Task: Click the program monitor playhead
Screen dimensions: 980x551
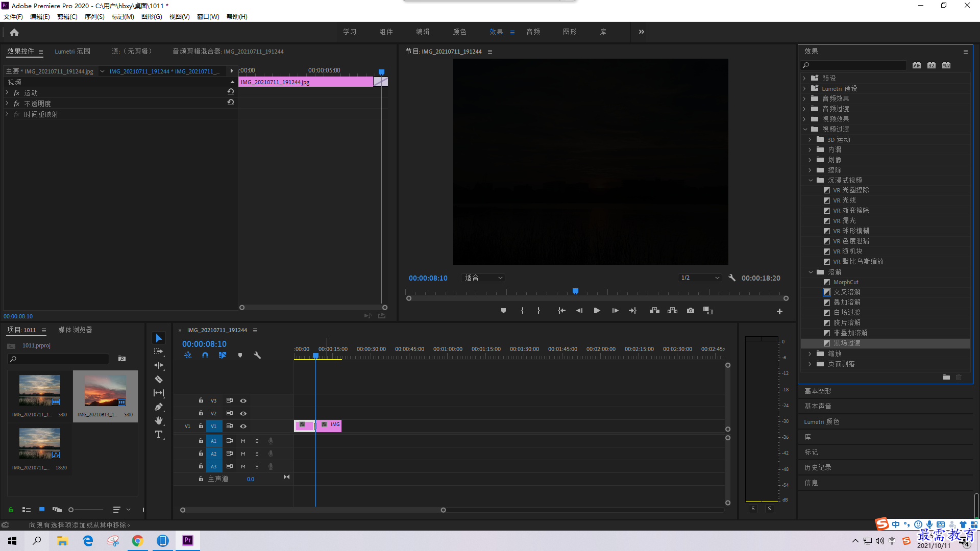Action: tap(575, 291)
